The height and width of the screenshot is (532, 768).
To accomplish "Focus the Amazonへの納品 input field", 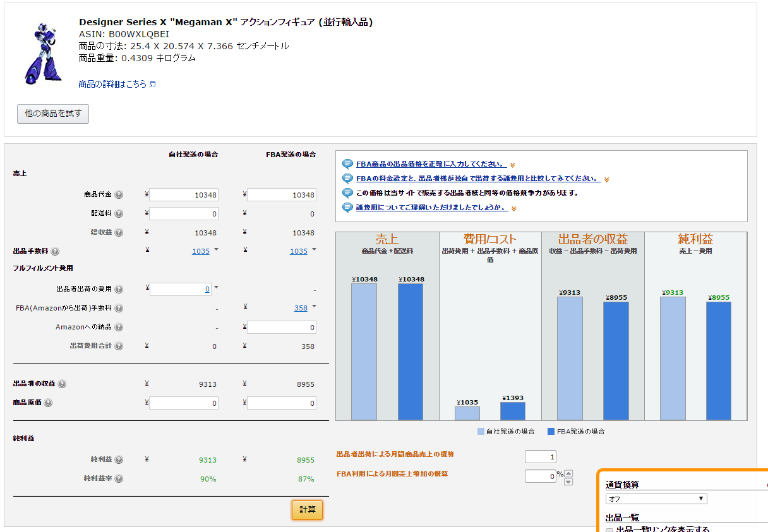I will (282, 328).
